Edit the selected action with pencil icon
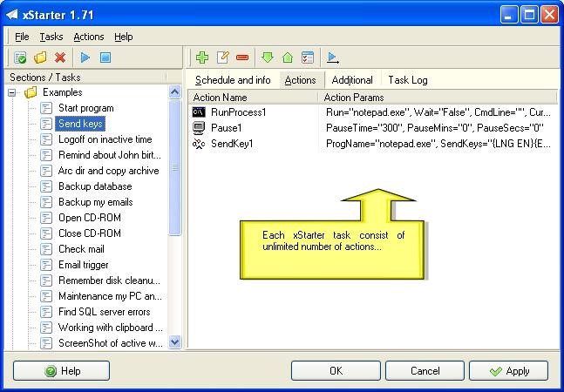 pyautogui.click(x=222, y=58)
